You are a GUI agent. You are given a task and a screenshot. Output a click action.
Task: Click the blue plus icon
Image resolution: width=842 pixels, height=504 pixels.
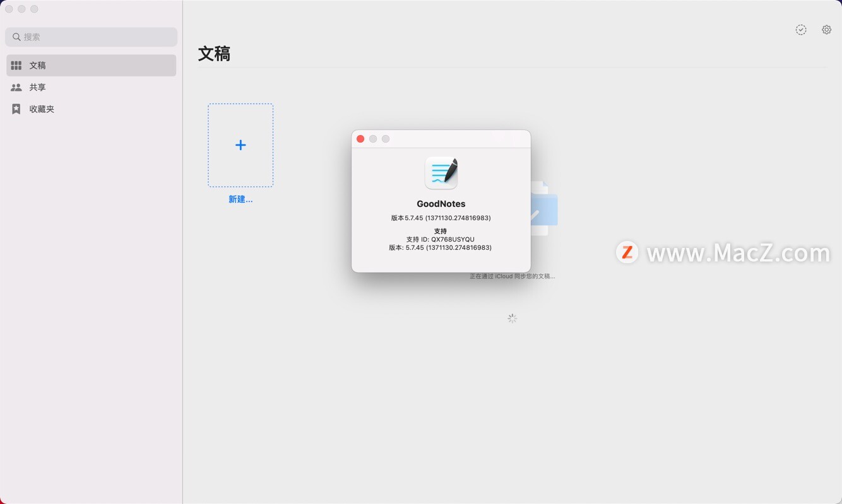(x=240, y=145)
